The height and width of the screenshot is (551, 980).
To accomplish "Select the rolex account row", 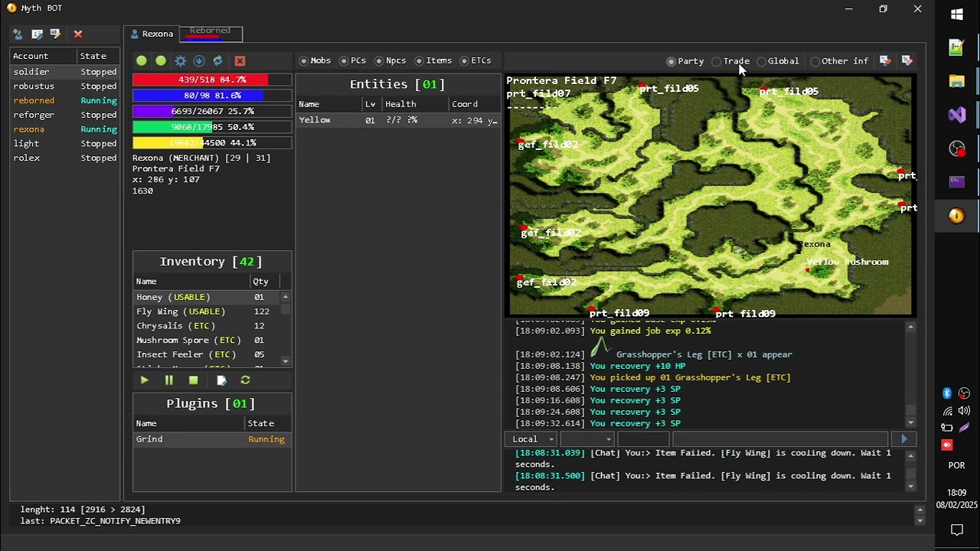I will [x=65, y=158].
